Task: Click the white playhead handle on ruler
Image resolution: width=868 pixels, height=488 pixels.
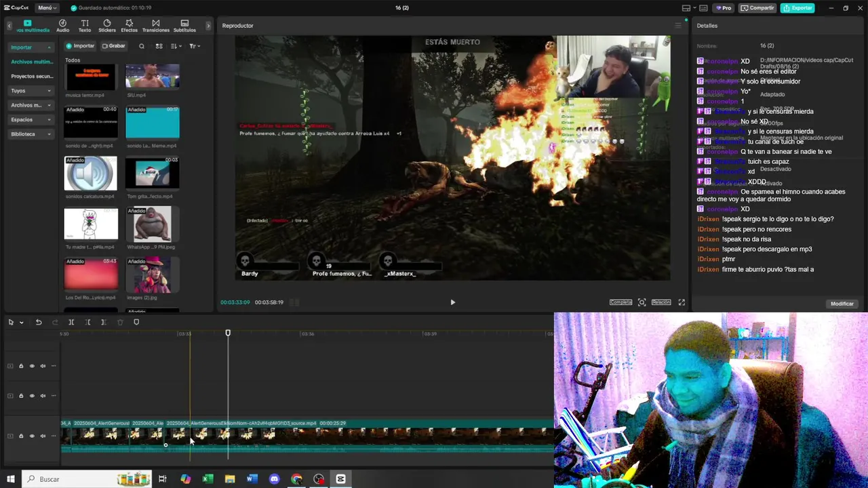Action: tap(228, 333)
